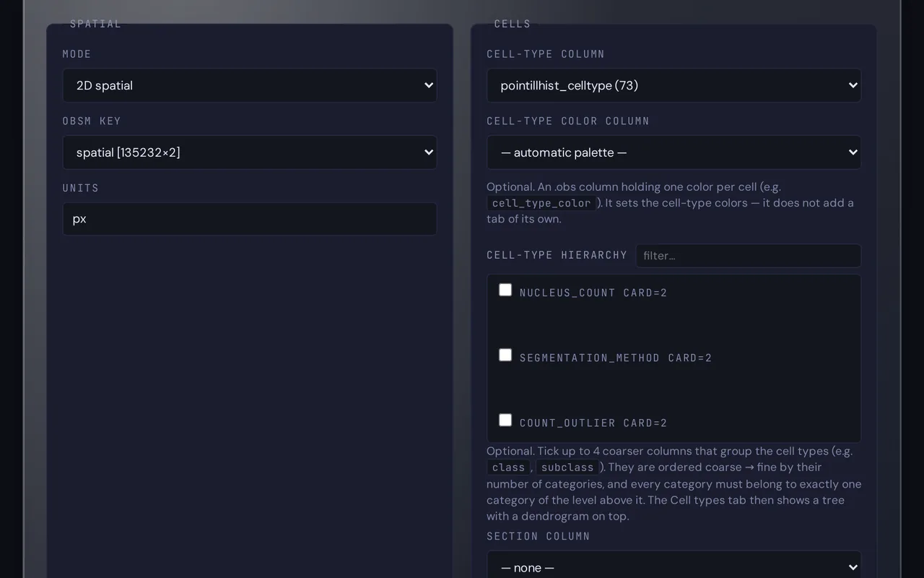Screen dimensions: 924x578
Task: Click the cell_type_color code snippet
Action: (x=541, y=203)
